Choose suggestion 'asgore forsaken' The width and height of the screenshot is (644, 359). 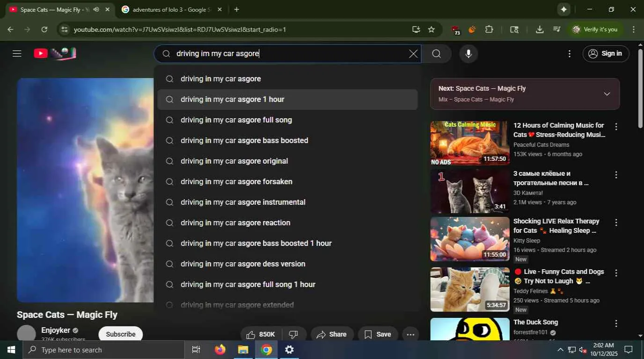287,182
